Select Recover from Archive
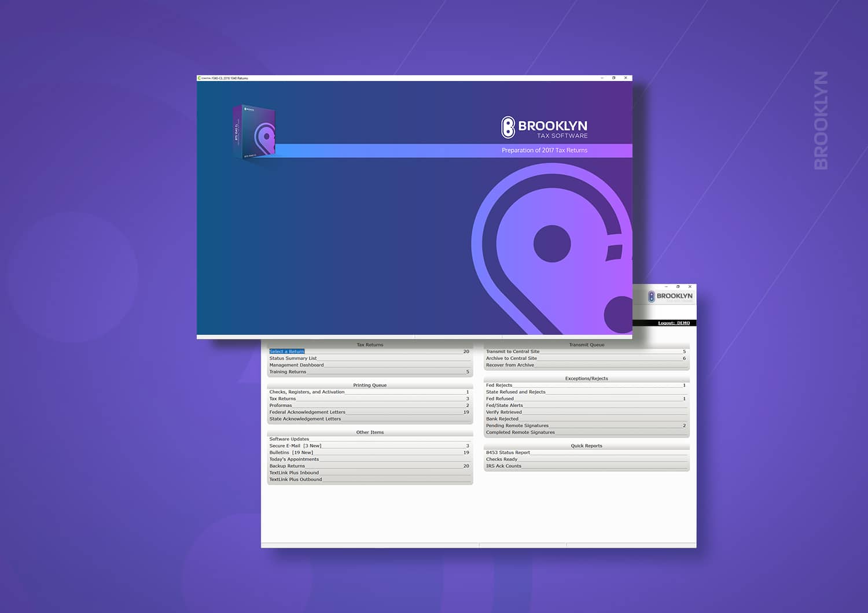 click(x=510, y=365)
